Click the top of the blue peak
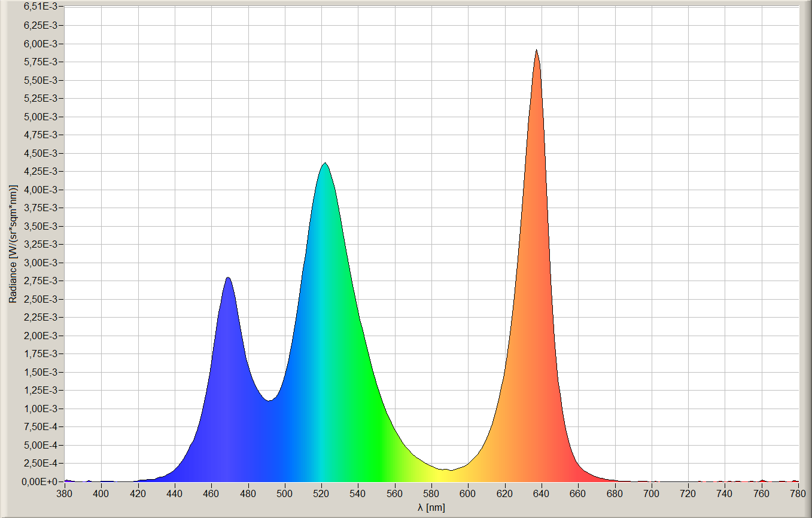Screen dimensions: 812x518 [x=228, y=278]
